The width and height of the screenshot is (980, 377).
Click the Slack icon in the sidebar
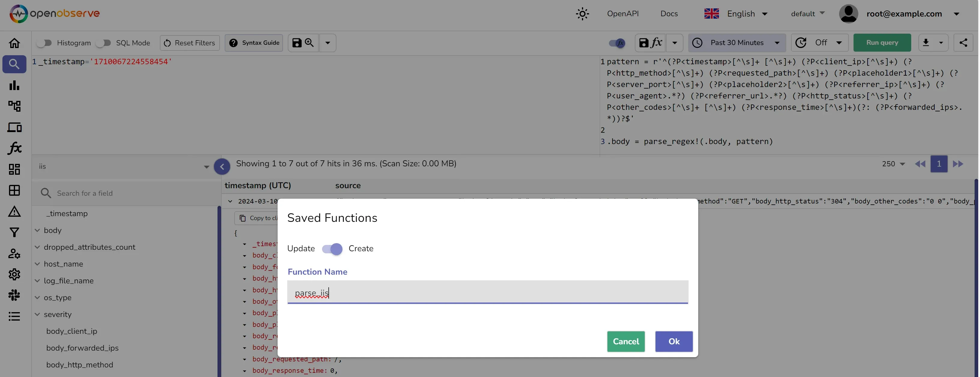pos(14,295)
